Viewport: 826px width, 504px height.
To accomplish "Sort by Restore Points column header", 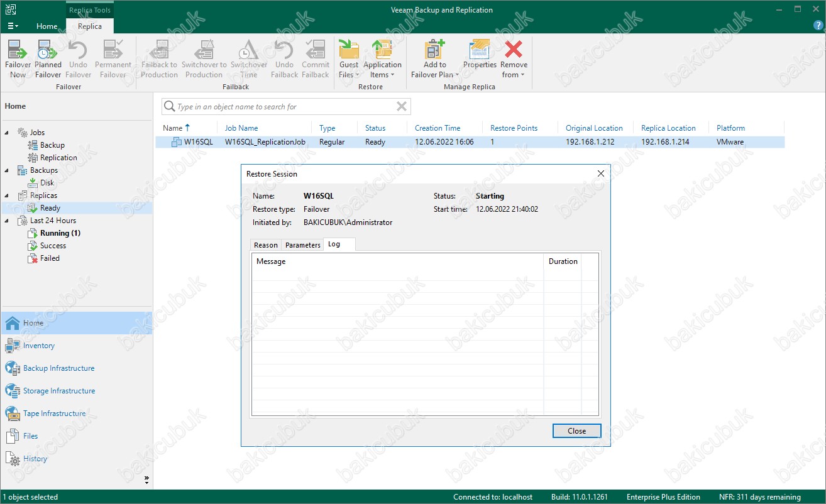I will 514,128.
